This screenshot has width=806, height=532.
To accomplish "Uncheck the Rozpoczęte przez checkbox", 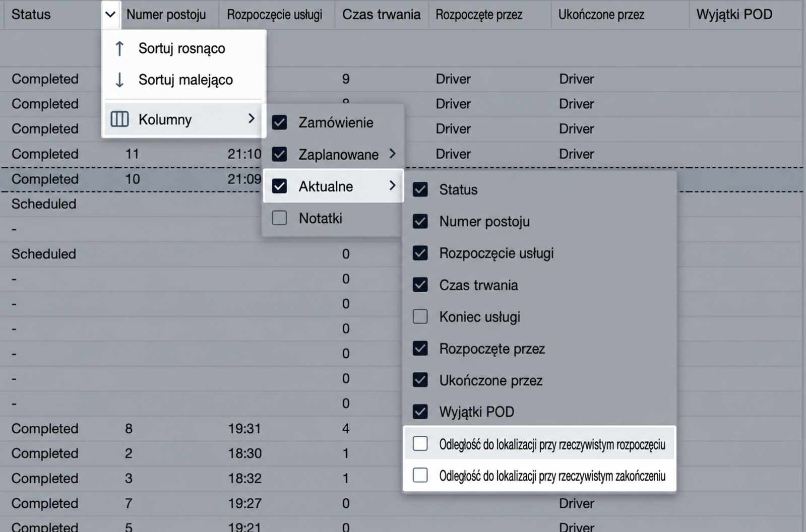I will point(420,348).
